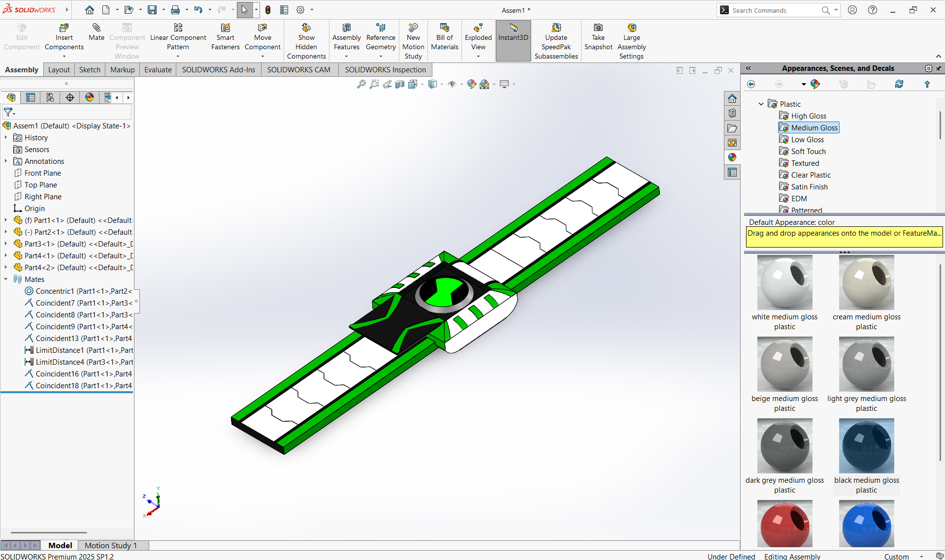
Task: Click Bill of Materials icon
Action: [444, 28]
